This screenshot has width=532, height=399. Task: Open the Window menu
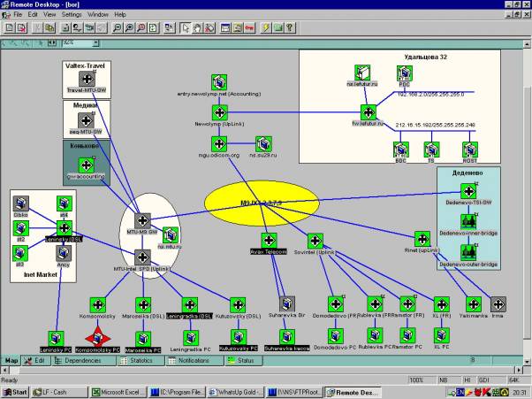point(98,15)
